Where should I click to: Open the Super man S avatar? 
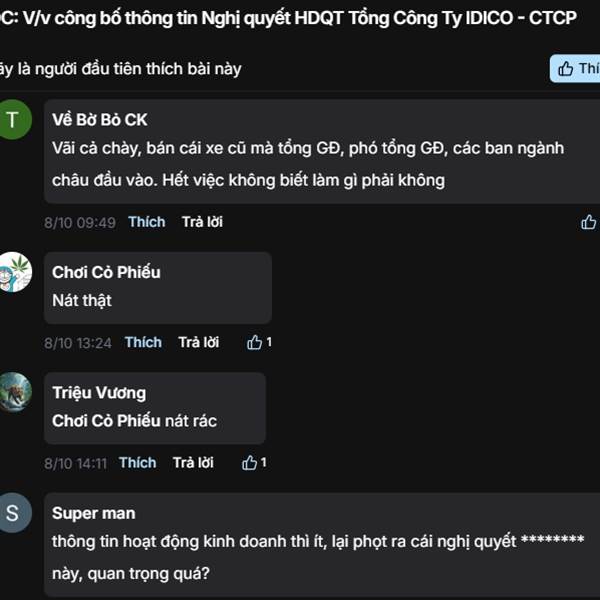point(13,513)
